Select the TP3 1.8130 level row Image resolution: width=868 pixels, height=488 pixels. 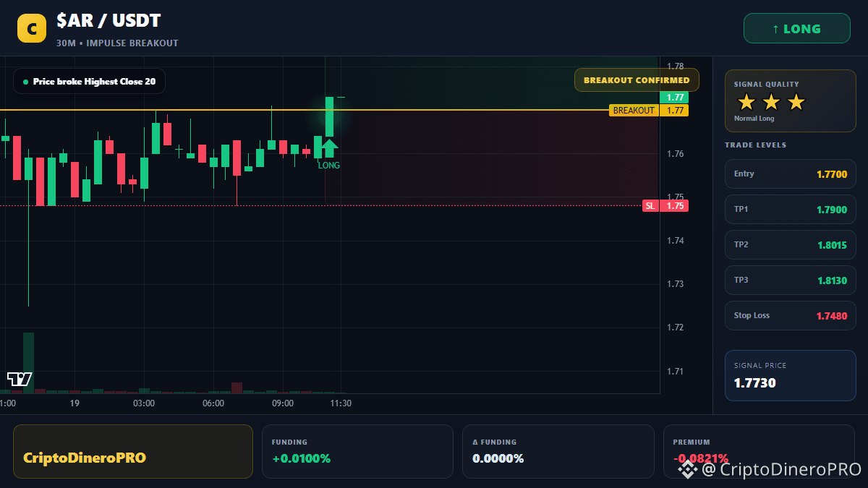tap(791, 280)
